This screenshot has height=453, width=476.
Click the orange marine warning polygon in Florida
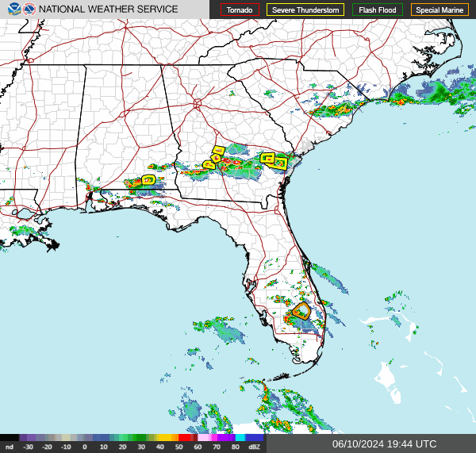(x=301, y=311)
